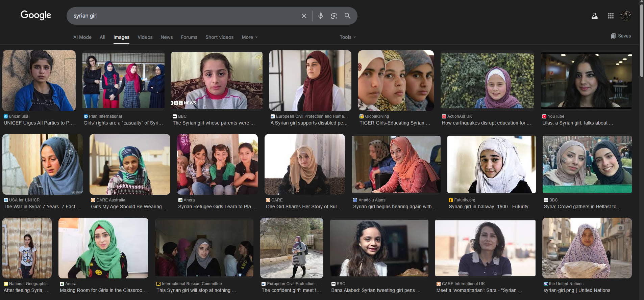Open Search Labs flask icon
The image size is (644, 300).
(x=594, y=16)
